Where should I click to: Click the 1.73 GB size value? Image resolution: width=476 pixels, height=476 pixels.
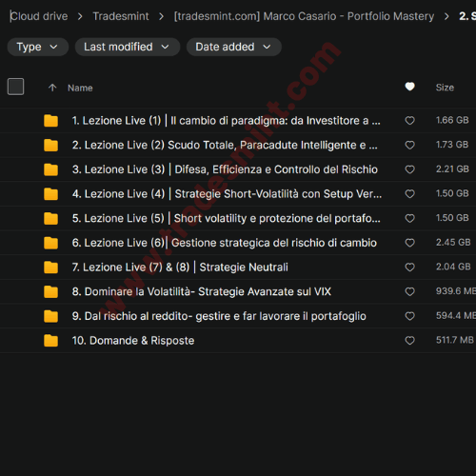(x=452, y=145)
